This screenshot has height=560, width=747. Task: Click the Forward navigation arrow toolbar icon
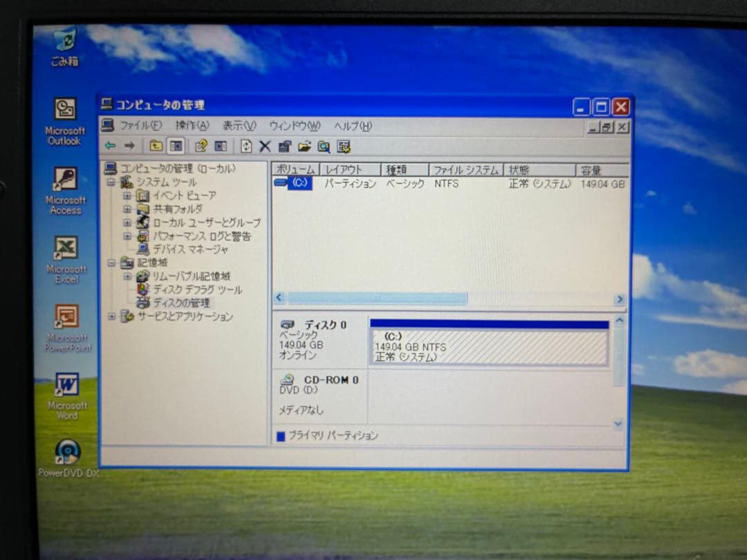129,146
